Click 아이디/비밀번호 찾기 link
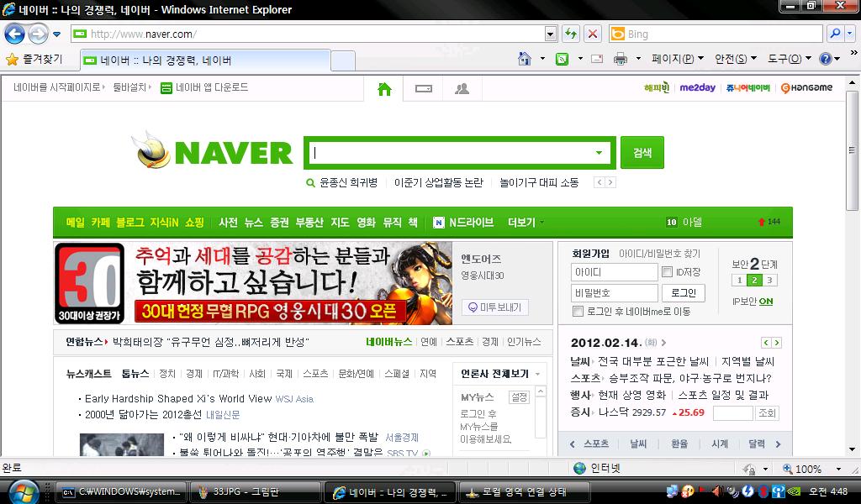Viewport: 861px width, 504px height. coord(659,254)
